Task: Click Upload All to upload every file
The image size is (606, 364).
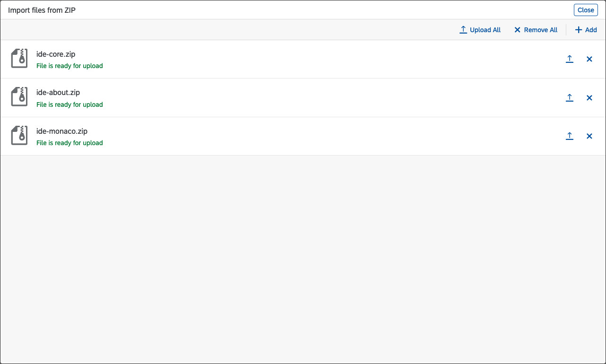Action: tap(485, 30)
